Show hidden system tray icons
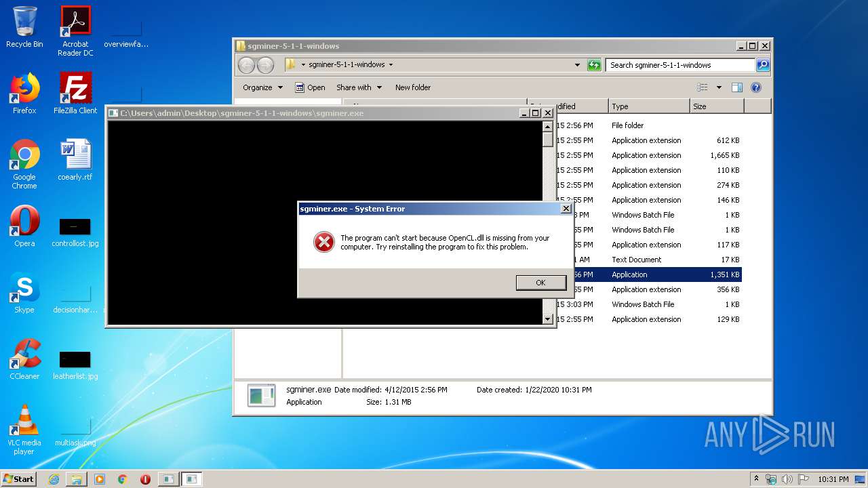868x488 pixels. (x=756, y=479)
